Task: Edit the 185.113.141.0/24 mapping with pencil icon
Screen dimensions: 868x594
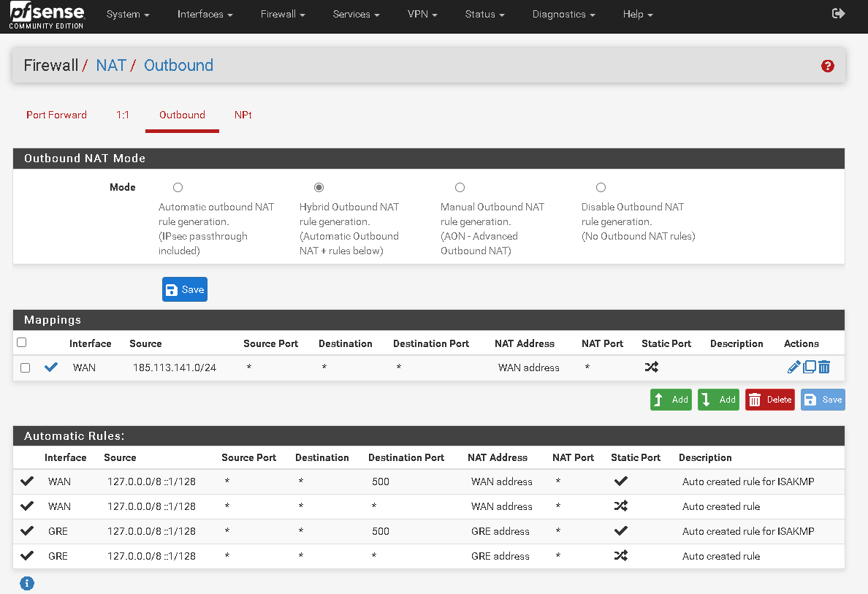Action: coord(793,367)
